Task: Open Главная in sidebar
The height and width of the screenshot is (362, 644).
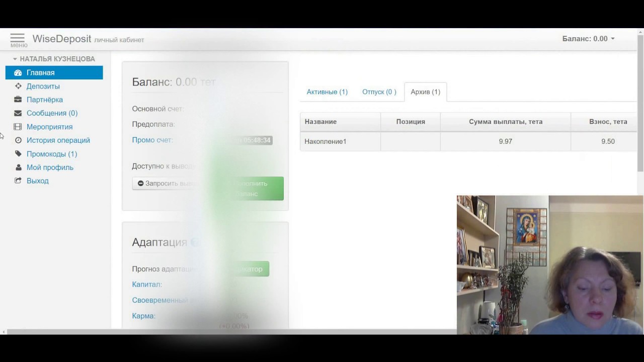Action: click(54, 72)
